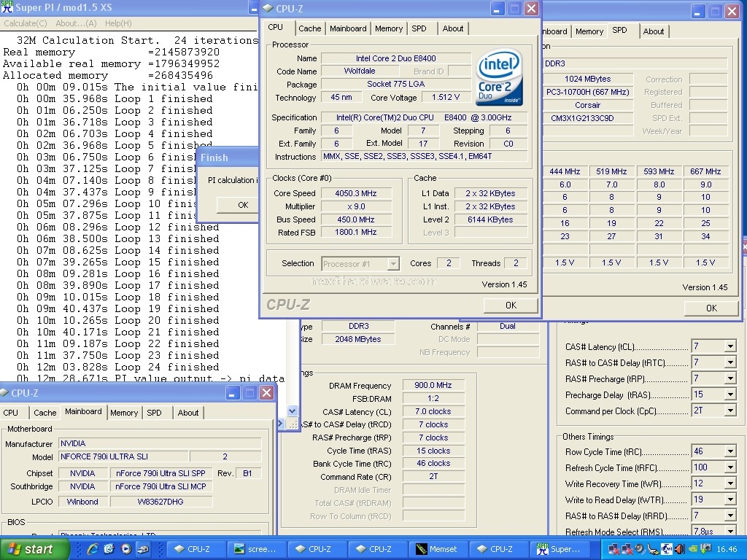The width and height of the screenshot is (747, 560).
Task: Open RAS# to RAS# Delay (tRRD) dropdown
Action: (730, 516)
